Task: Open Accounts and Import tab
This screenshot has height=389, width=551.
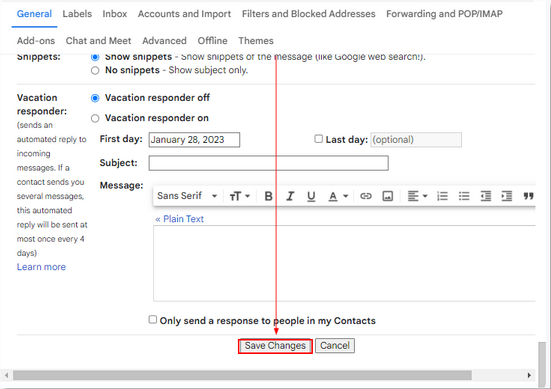Action: tap(184, 14)
